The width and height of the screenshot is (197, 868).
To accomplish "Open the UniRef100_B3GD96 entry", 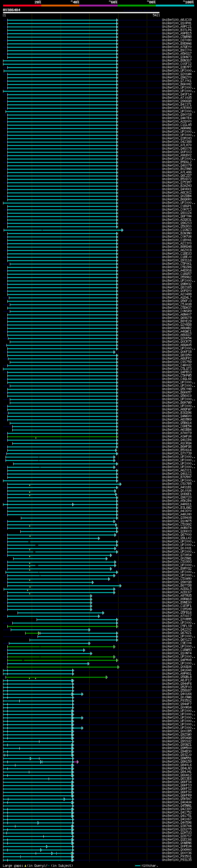I will click(x=177, y=413).
